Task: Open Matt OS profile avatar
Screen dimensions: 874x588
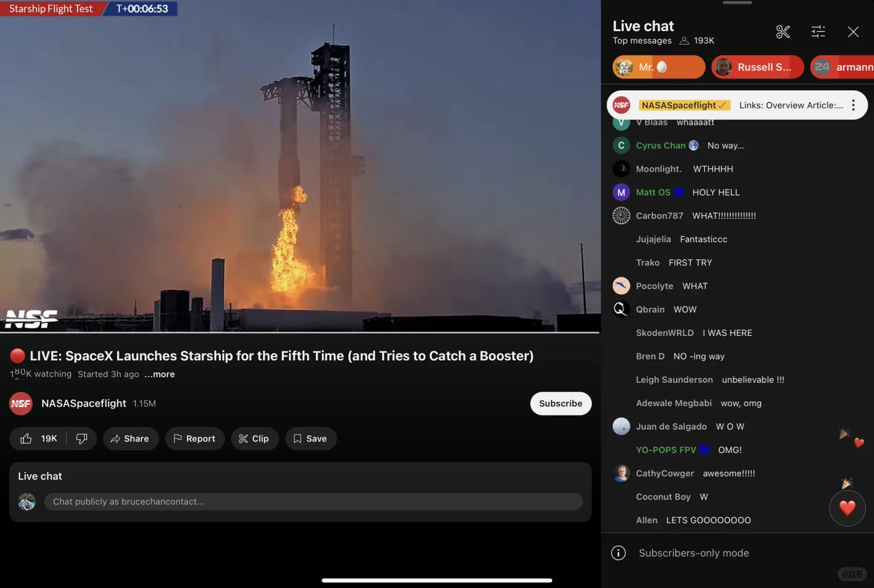Action: [x=621, y=192]
